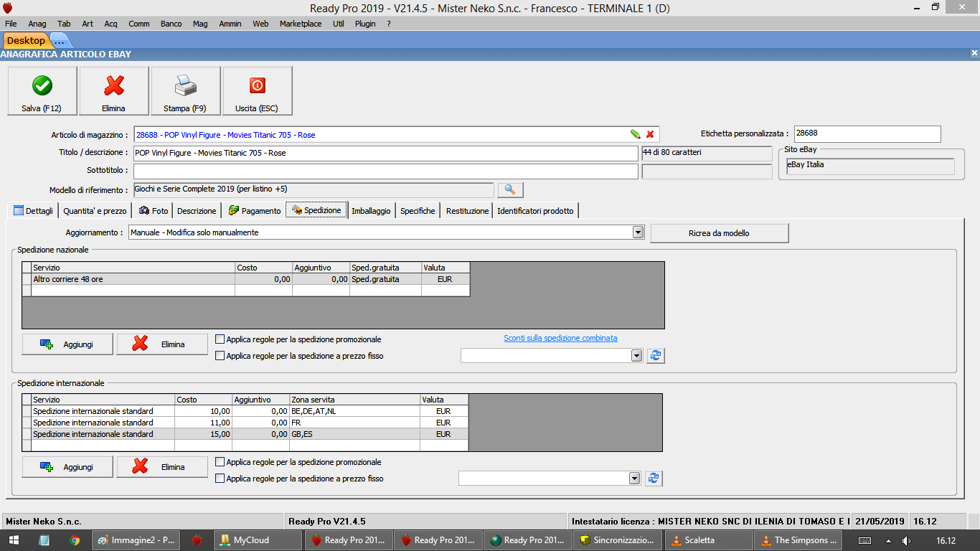
Task: Open the Modello di riferimento magnifier search
Action: (x=510, y=190)
